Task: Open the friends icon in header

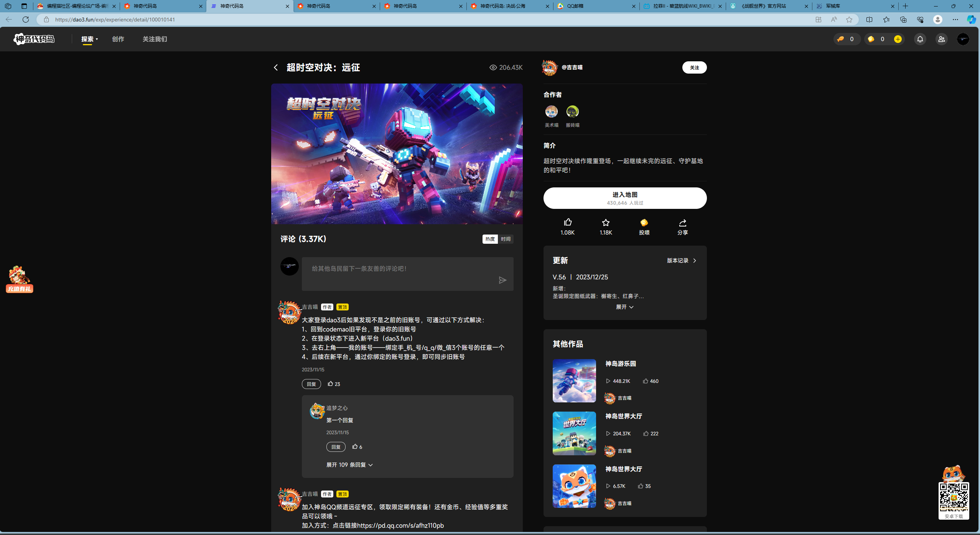Action: 941,39
